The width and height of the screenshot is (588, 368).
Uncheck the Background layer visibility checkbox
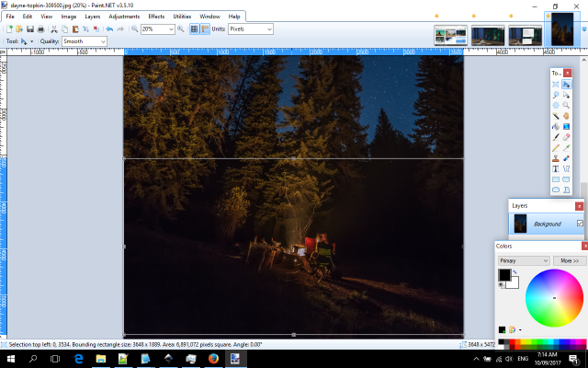(580, 224)
